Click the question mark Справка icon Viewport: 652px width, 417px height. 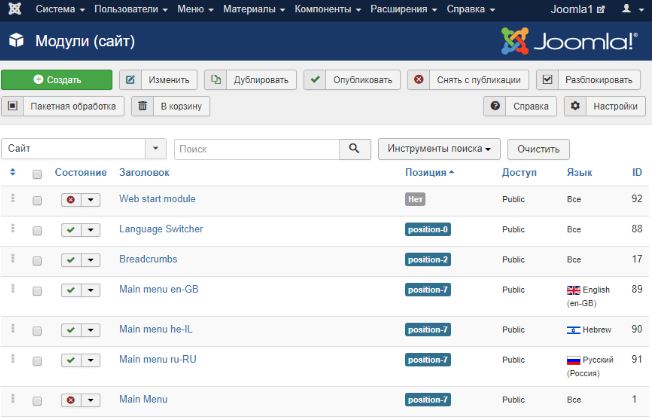(x=495, y=106)
